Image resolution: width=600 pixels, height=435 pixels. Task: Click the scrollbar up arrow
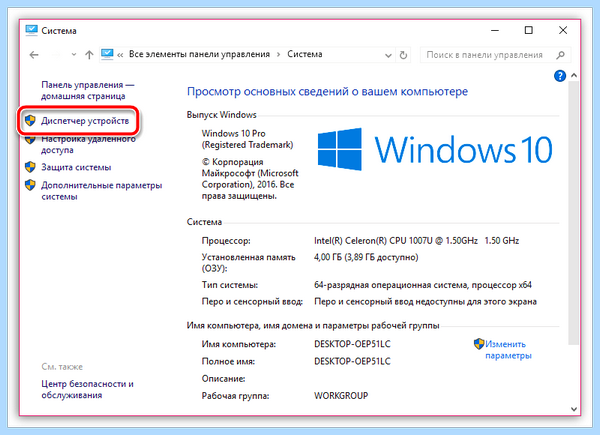click(x=574, y=75)
